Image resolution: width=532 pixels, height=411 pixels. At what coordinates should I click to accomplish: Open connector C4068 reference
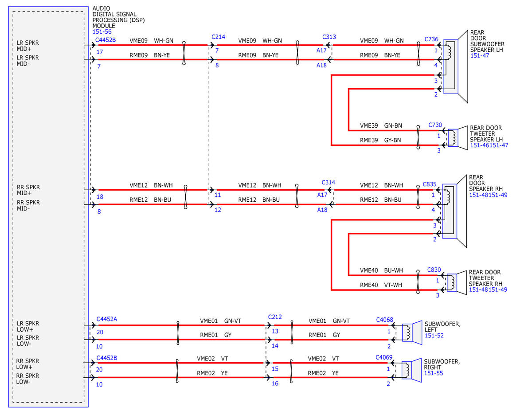[x=384, y=319]
